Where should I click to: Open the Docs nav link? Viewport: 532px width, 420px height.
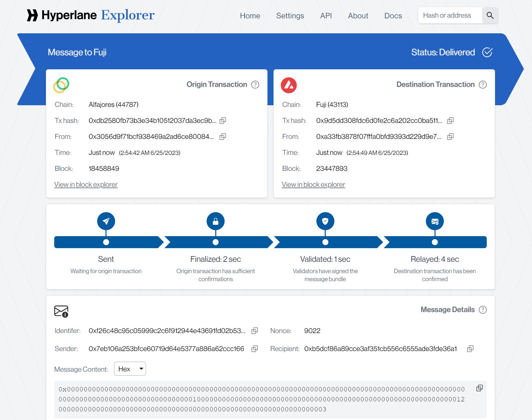point(393,16)
